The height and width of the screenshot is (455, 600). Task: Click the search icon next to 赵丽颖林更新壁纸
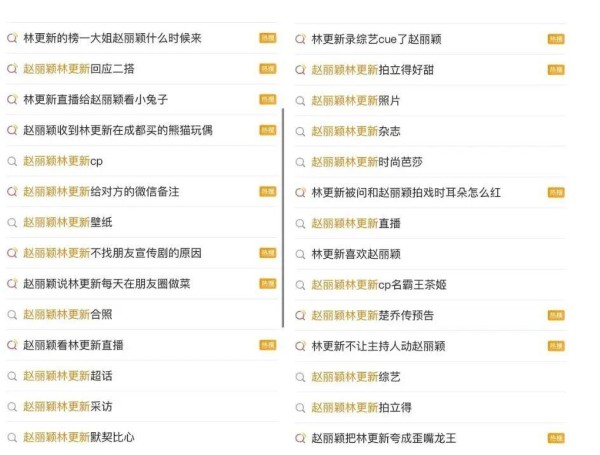point(12,223)
